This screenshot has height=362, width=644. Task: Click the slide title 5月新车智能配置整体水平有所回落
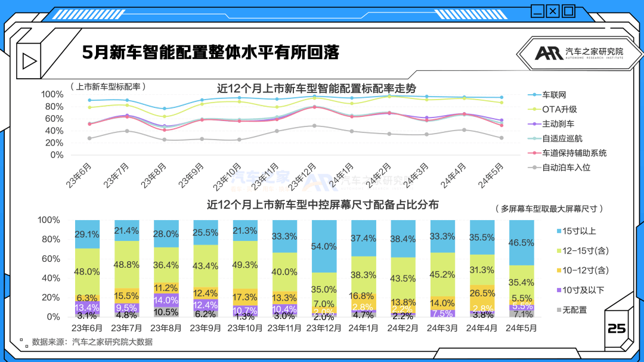coord(210,52)
